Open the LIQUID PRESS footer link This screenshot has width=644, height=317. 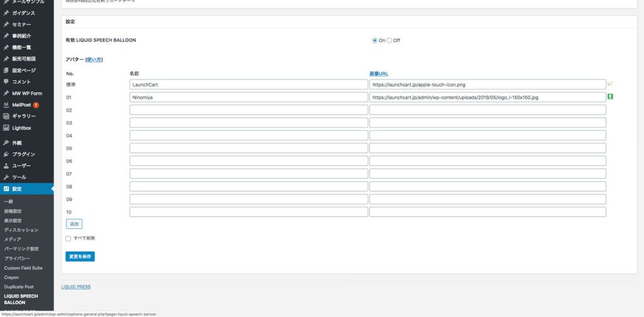click(76, 287)
